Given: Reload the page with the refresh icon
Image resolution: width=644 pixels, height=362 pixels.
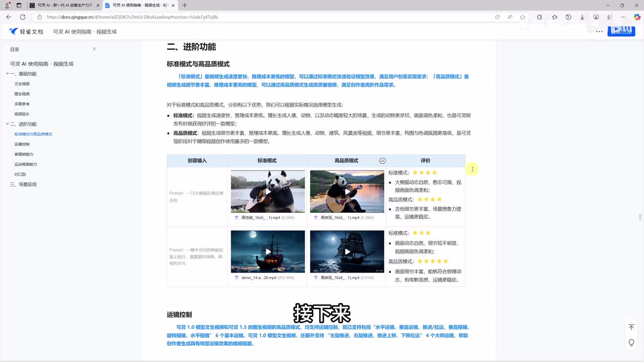Looking at the screenshot, I should [x=23, y=17].
